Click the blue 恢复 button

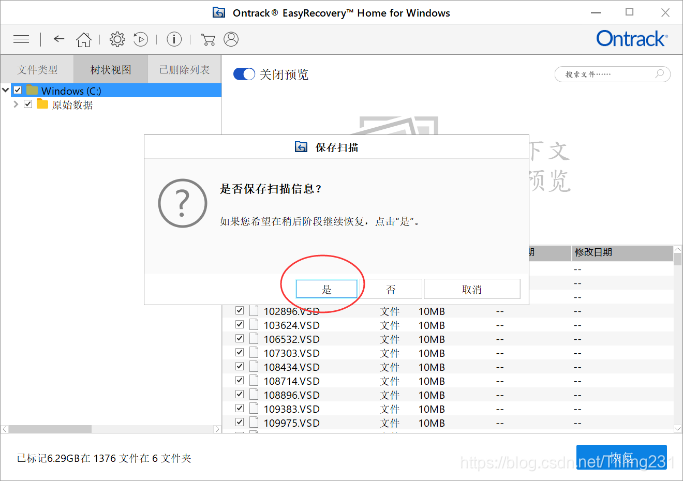pos(622,457)
